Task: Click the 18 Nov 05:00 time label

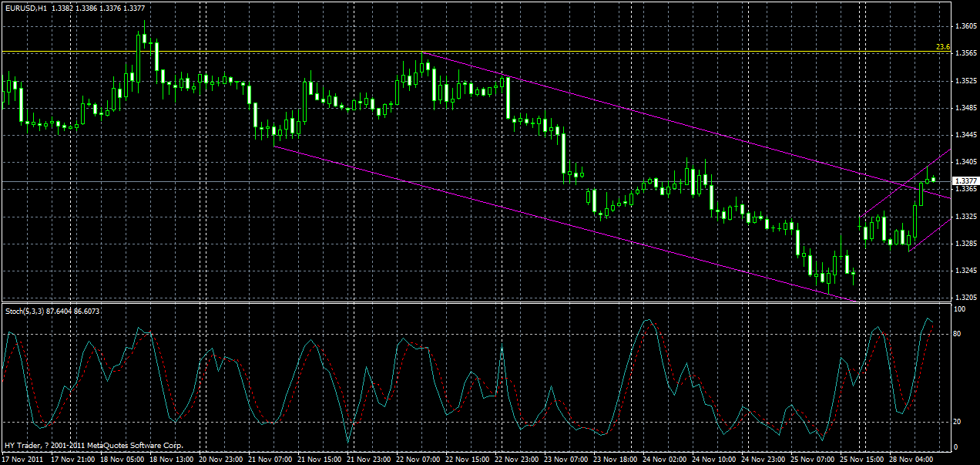Action: click(x=124, y=459)
